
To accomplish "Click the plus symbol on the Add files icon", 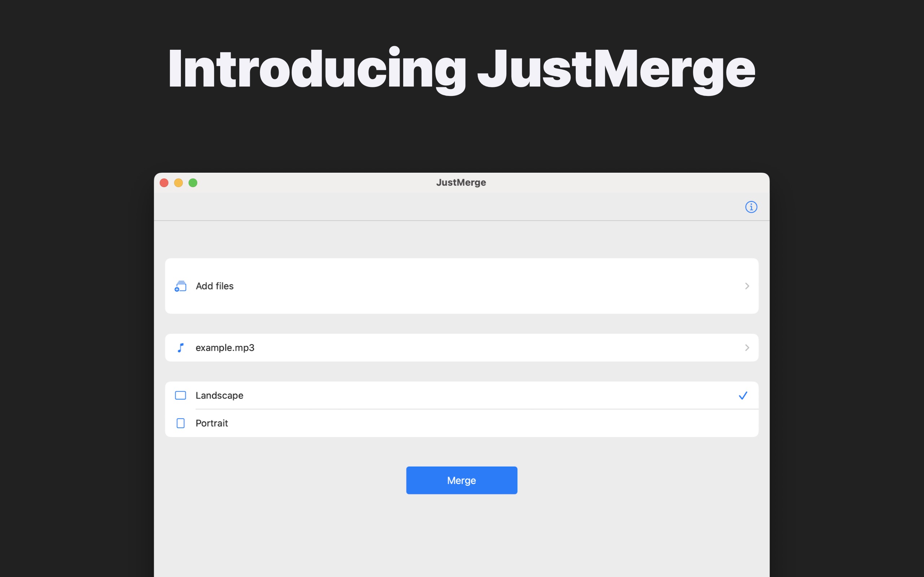I will [x=177, y=289].
